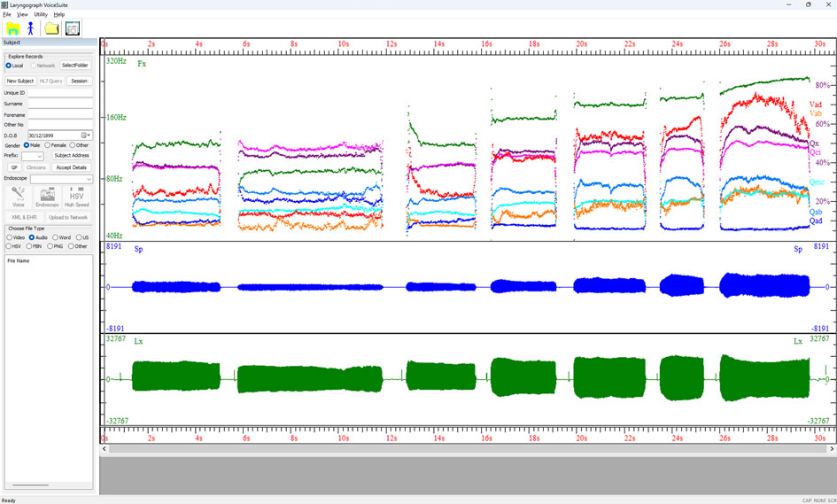Choose the Video file type radio
The height and width of the screenshot is (504, 837).
pyautogui.click(x=9, y=237)
